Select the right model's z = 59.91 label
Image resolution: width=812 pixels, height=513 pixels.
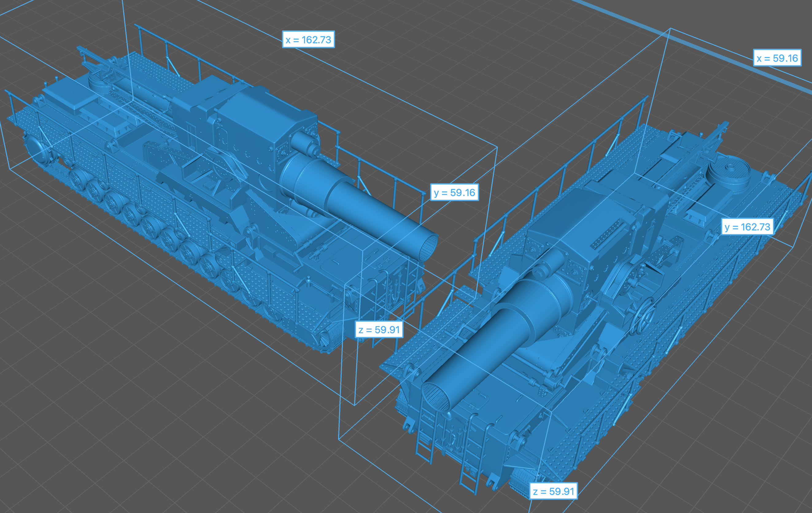553,491
